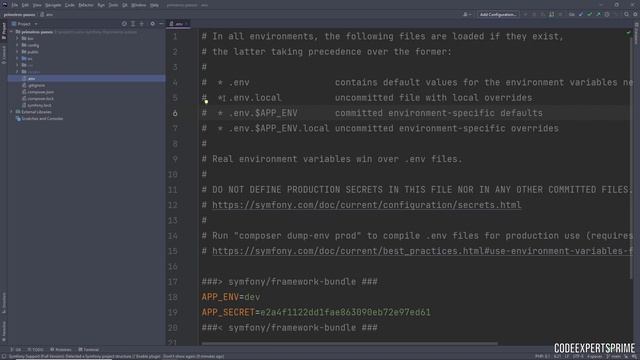640x360 pixels.
Task: Open the user account dropdown icon
Action: (467, 15)
